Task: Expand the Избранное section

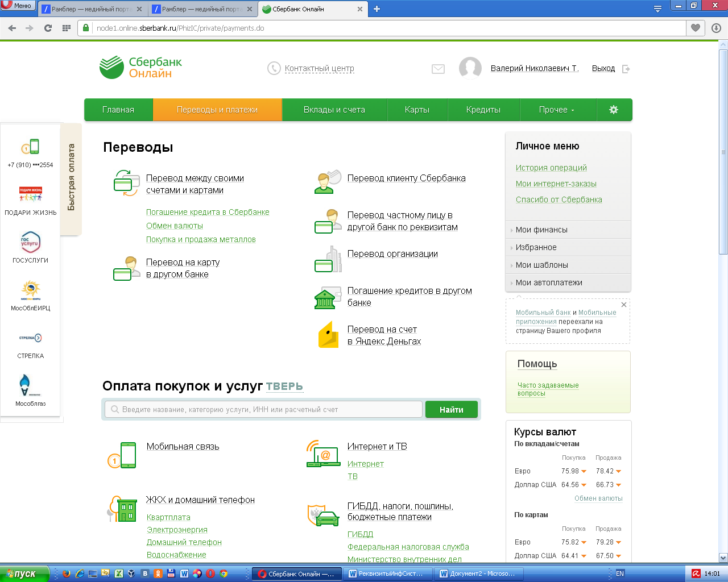Action: click(568, 247)
